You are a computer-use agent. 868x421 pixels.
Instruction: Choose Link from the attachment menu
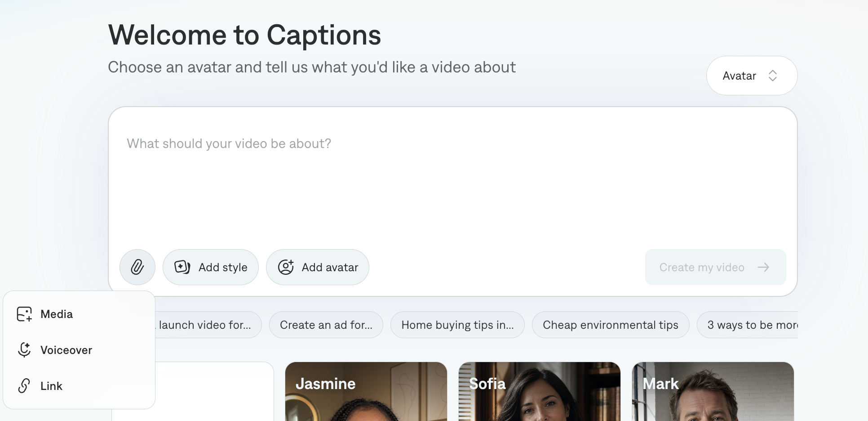(x=79, y=386)
